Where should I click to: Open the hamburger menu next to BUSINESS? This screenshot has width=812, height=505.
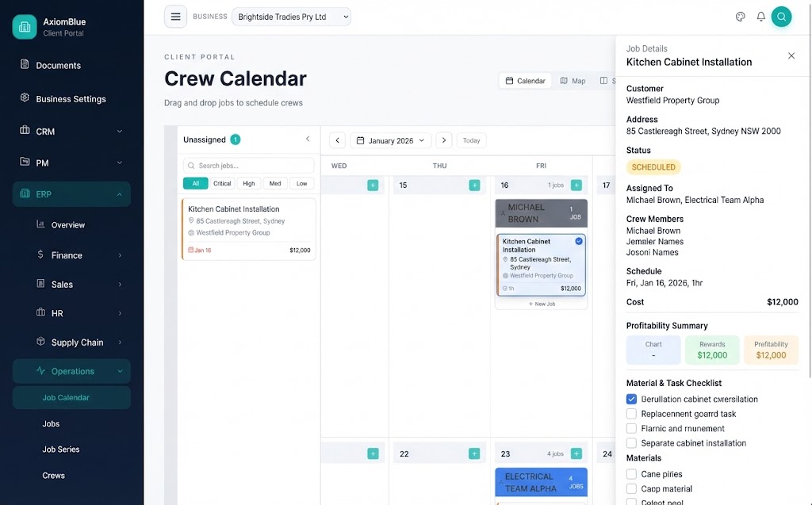[x=175, y=16]
